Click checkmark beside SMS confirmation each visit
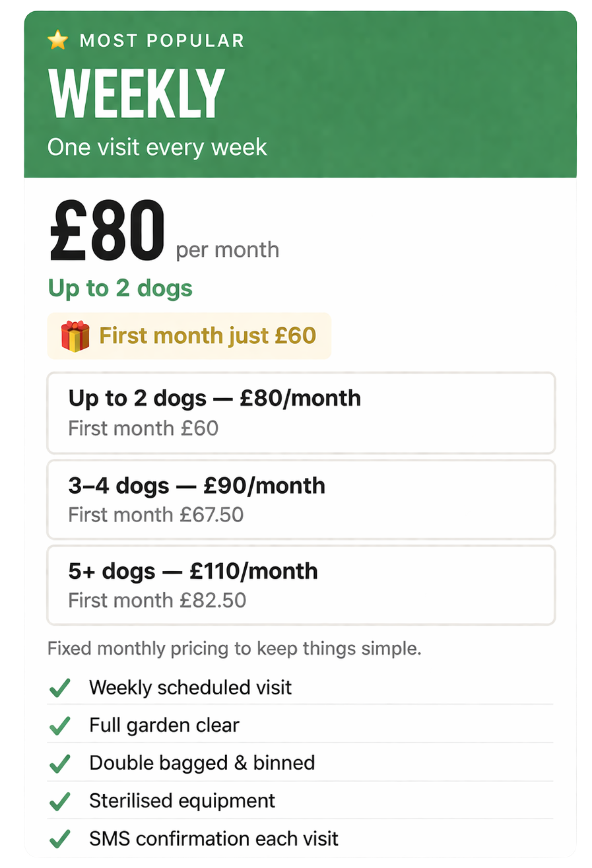The image size is (592, 868). (x=60, y=839)
